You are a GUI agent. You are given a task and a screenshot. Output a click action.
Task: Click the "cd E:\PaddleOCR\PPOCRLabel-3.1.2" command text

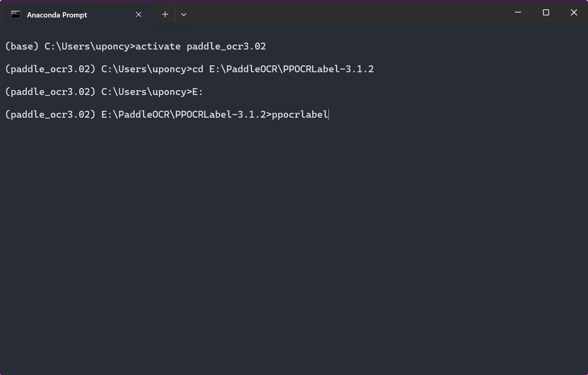283,69
